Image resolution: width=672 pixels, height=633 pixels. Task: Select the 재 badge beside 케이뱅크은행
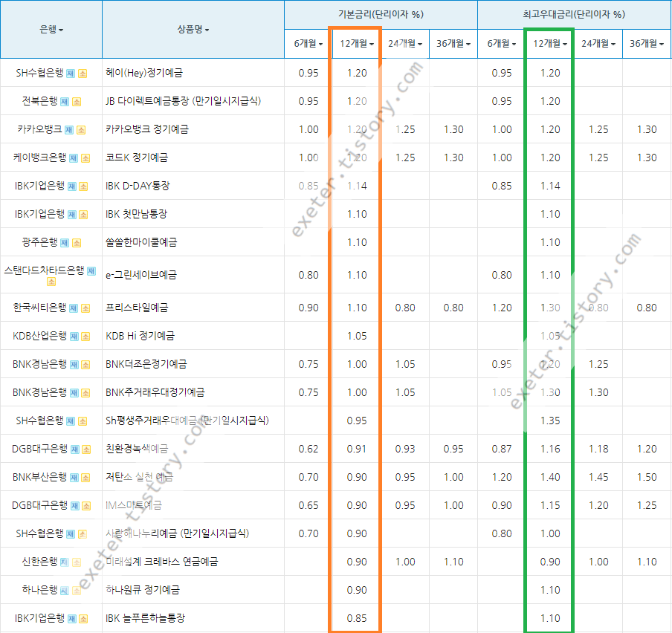(x=74, y=158)
